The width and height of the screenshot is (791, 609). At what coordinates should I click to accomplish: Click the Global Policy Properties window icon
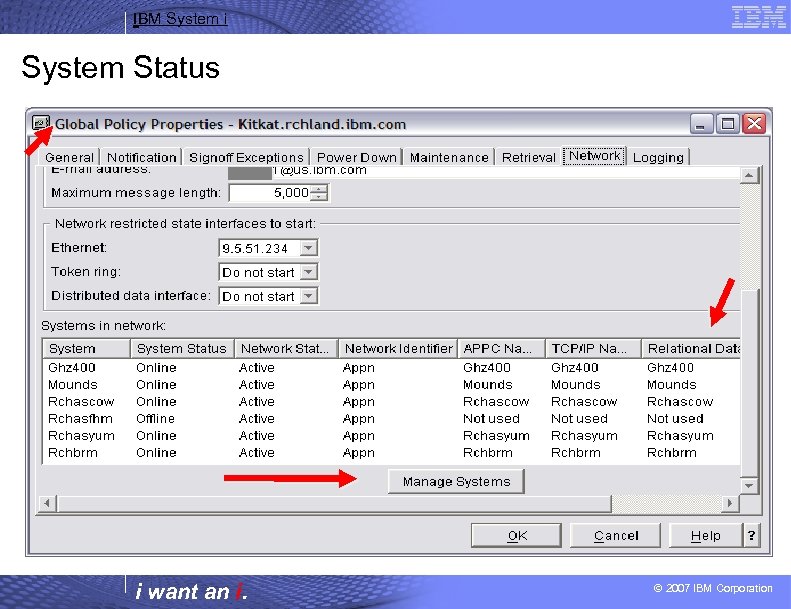(41, 123)
